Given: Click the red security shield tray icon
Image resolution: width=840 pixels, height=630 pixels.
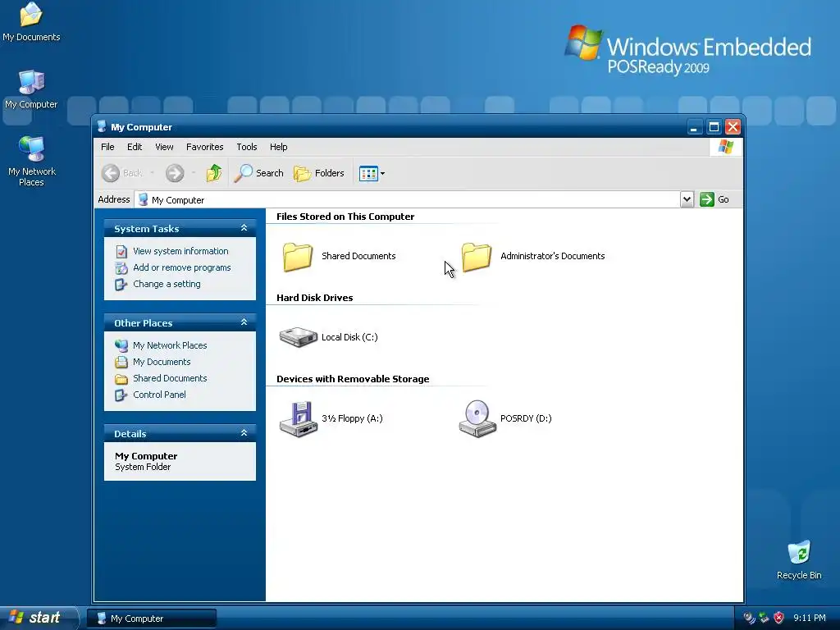Looking at the screenshot, I should click(x=779, y=619).
